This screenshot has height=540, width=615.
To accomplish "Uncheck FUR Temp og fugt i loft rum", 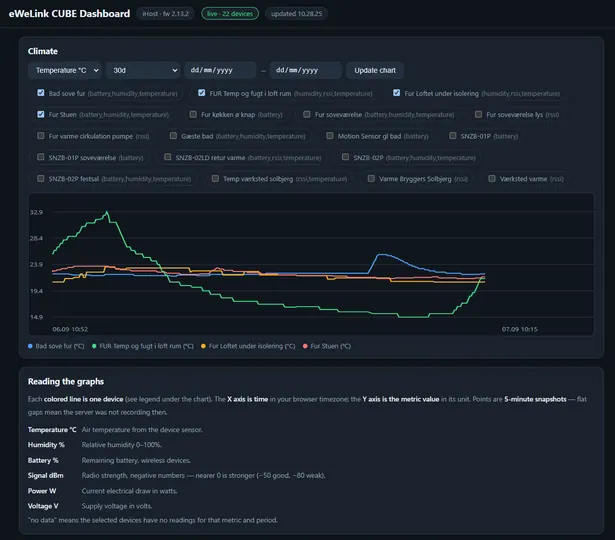I will point(202,93).
